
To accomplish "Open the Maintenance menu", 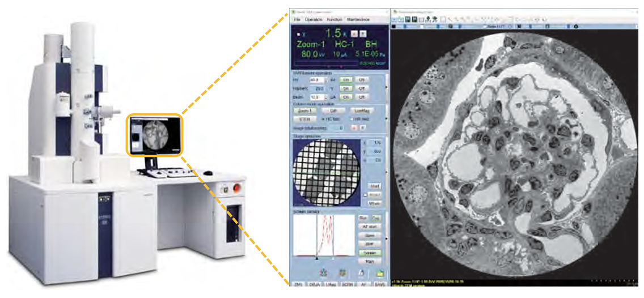I will (358, 20).
